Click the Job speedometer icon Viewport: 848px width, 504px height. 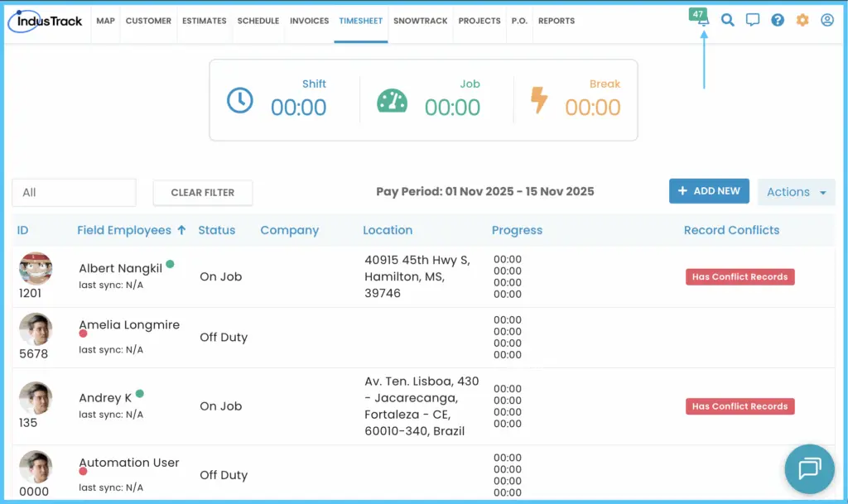tap(392, 100)
